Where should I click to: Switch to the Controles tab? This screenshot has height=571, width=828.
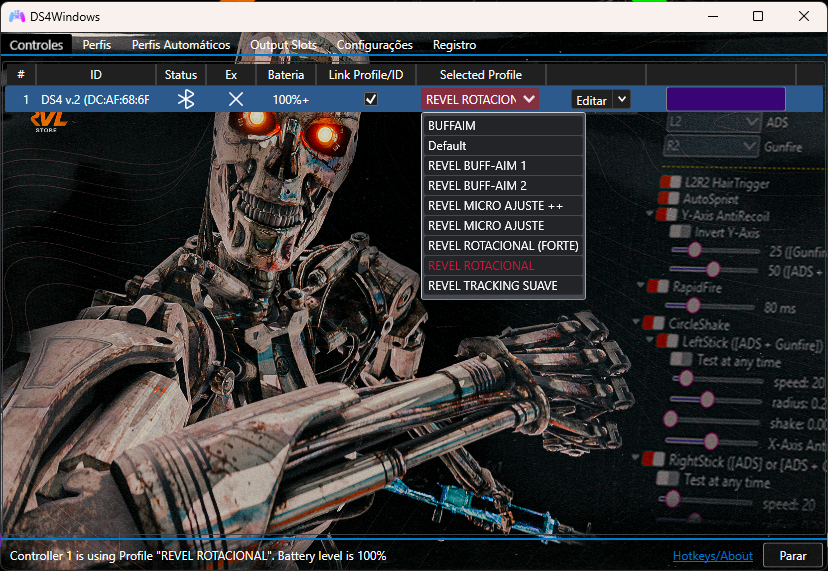click(x=36, y=45)
